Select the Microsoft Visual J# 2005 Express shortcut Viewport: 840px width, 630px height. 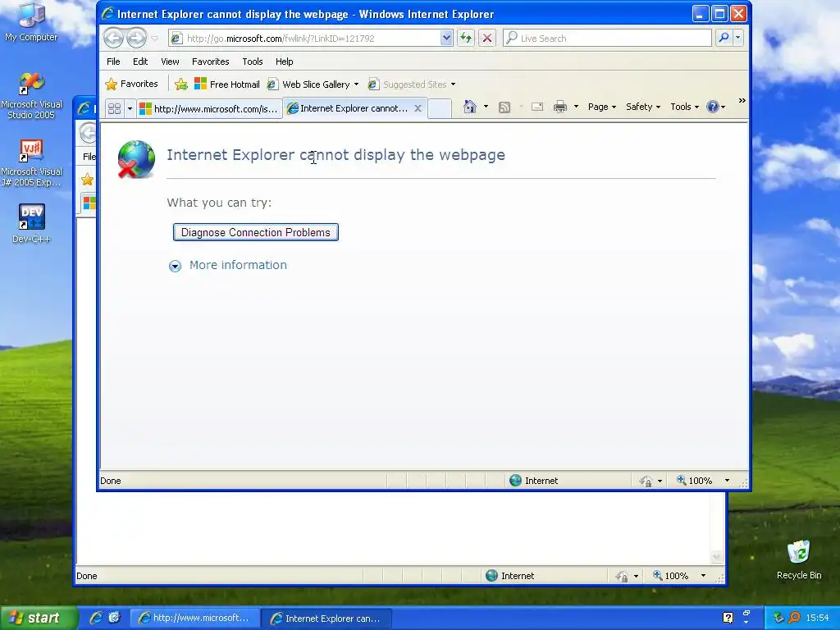pos(31,163)
